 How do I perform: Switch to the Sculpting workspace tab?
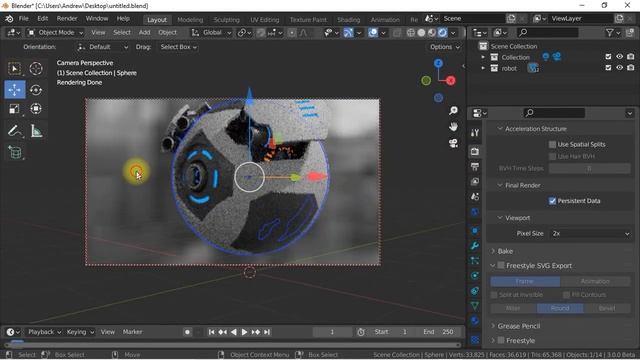tap(226, 20)
